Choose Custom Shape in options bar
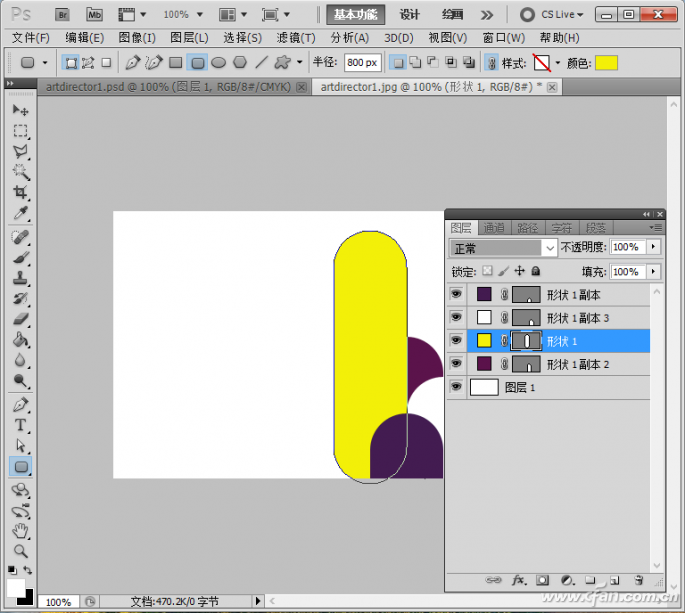The width and height of the screenshot is (685, 613). pos(282,63)
